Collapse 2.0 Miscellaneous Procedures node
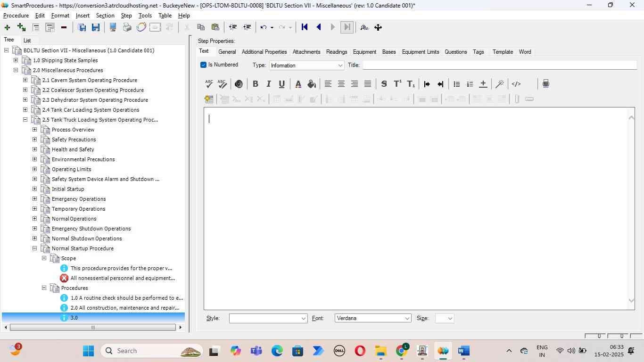 coord(16,70)
